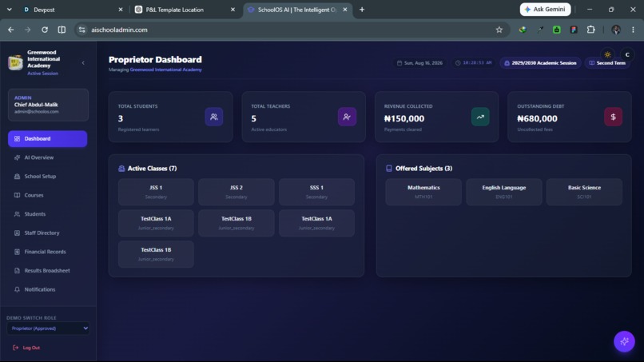This screenshot has width=644, height=362.
Task: Open Financial Records page
Action: pyautogui.click(x=47, y=252)
